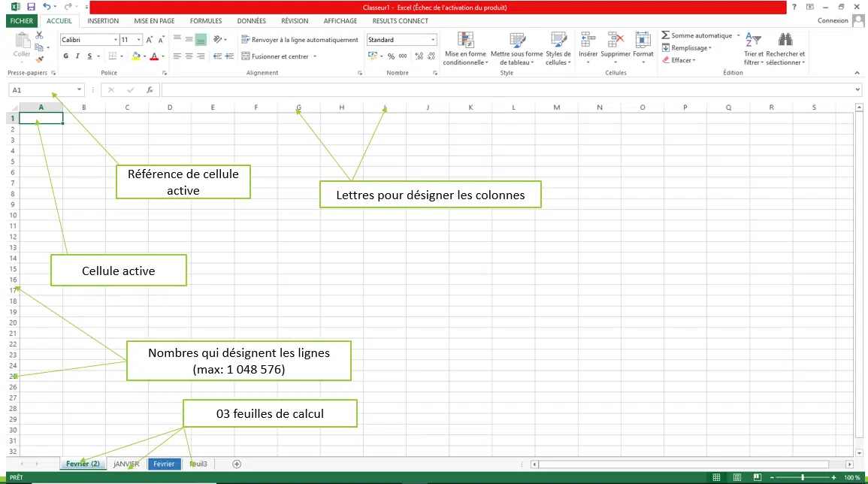Align cell text to the left
The height and width of the screenshot is (484, 868).
point(177,56)
